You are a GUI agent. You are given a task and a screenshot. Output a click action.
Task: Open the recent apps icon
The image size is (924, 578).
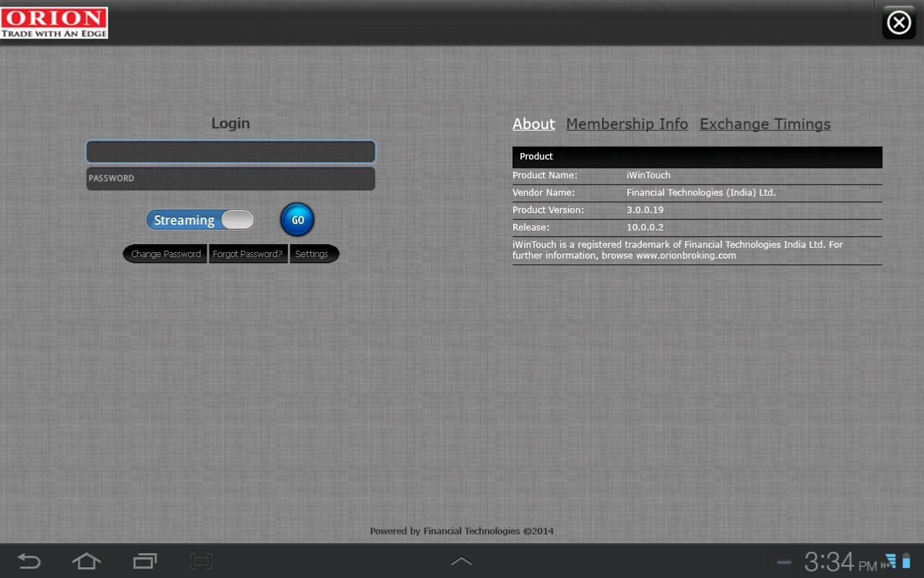click(144, 561)
